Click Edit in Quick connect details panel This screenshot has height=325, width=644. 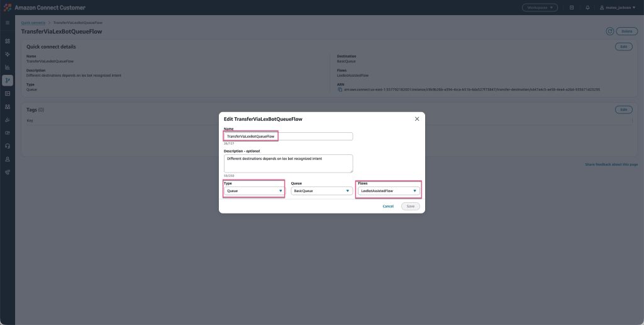[x=623, y=47]
